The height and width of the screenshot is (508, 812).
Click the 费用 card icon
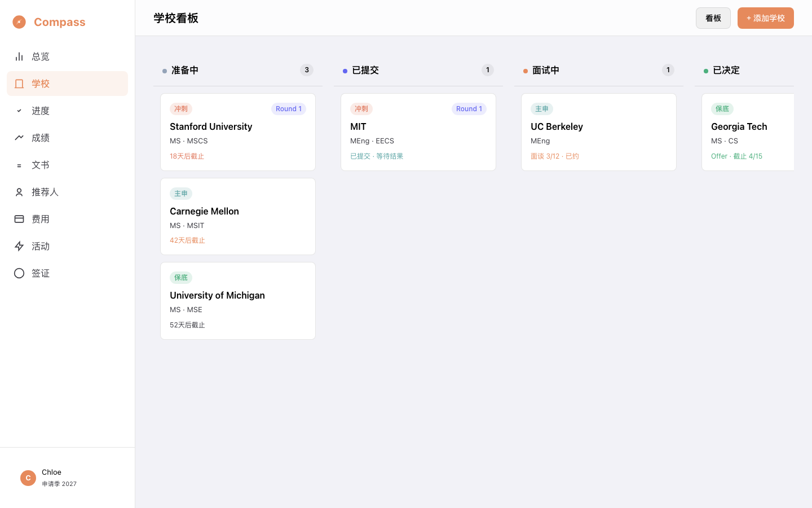tap(19, 219)
